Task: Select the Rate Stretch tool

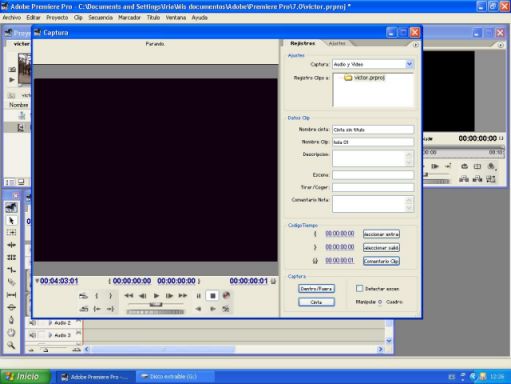Action: [x=11, y=270]
